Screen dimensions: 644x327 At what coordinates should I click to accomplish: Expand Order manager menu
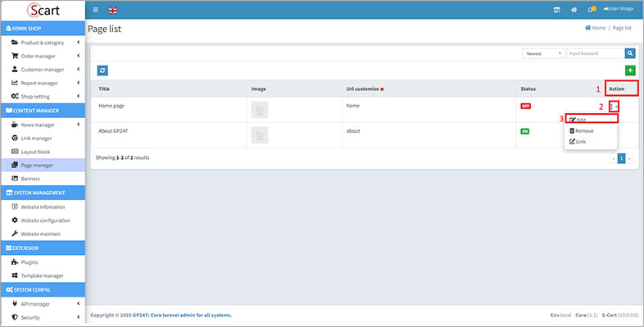click(x=43, y=56)
